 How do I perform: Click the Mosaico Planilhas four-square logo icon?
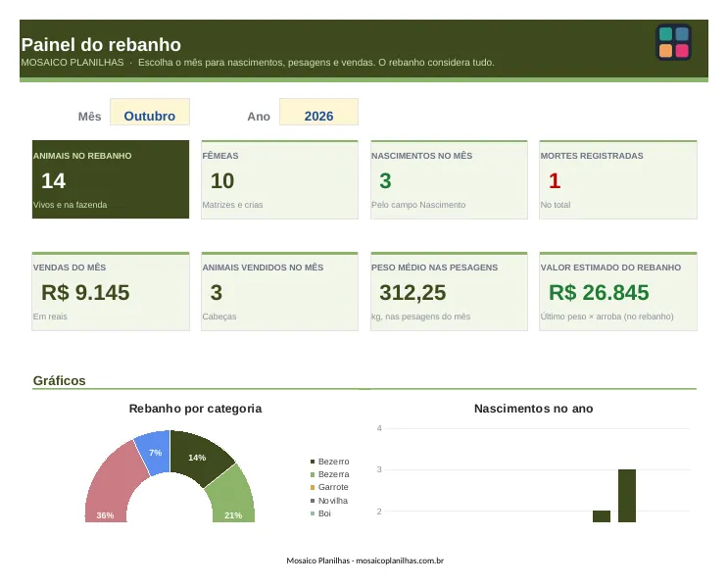tap(674, 42)
